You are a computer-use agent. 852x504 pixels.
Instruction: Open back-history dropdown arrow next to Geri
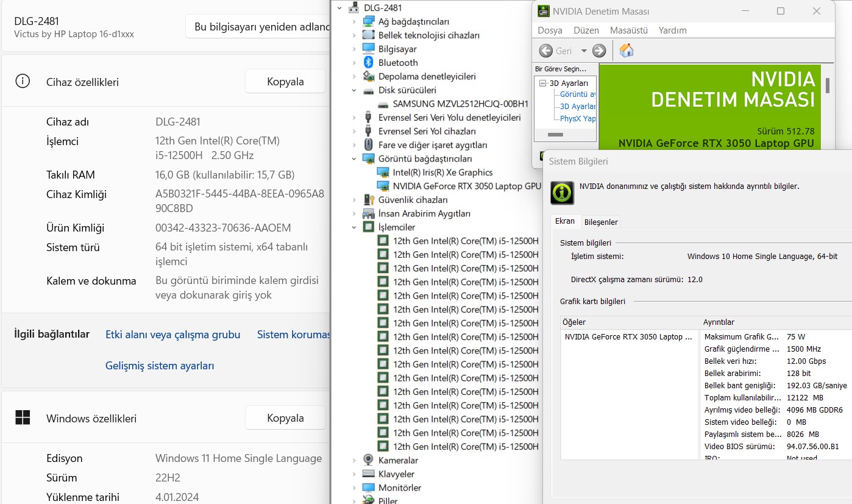[584, 51]
